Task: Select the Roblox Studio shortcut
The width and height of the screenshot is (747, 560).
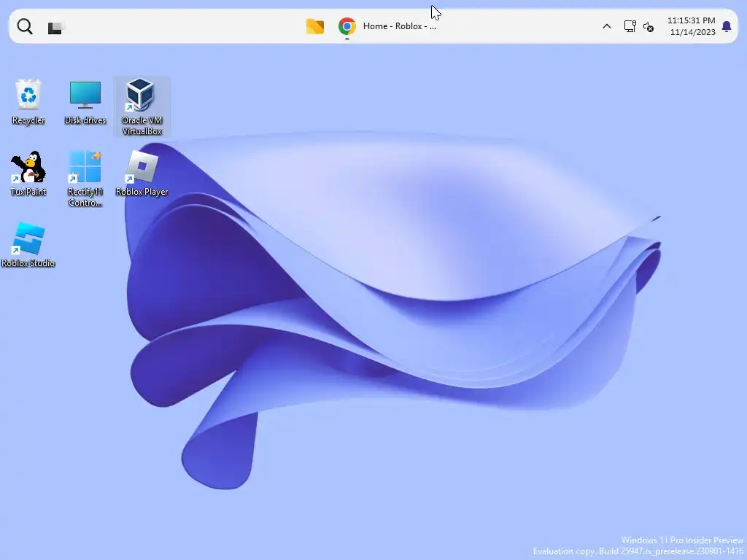Action: point(28,245)
